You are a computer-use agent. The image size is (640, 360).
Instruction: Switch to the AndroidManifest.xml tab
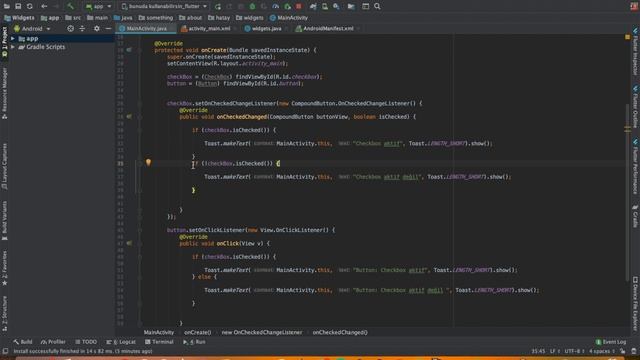327,29
